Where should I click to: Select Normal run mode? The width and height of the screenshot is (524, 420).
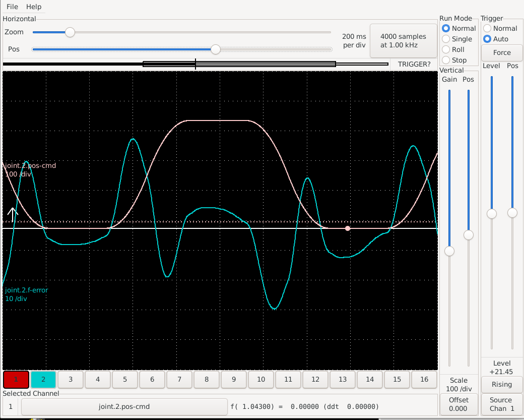point(459,28)
